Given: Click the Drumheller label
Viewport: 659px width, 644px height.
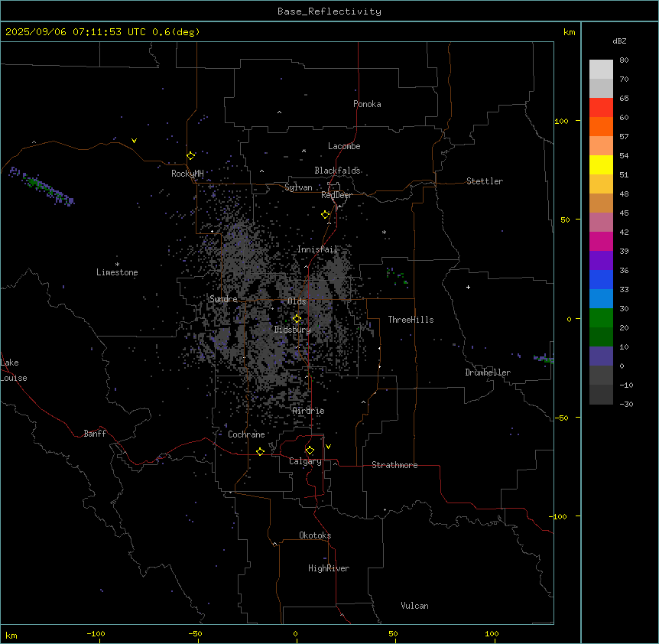Looking at the screenshot, I should [x=488, y=372].
